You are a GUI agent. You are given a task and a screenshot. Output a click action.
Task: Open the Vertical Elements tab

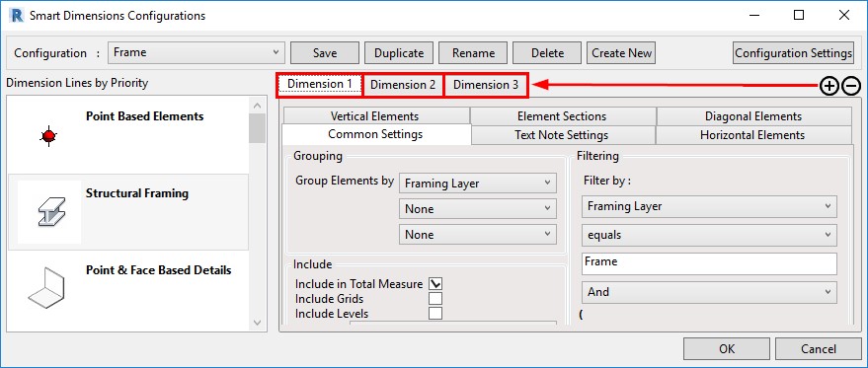pyautogui.click(x=375, y=116)
